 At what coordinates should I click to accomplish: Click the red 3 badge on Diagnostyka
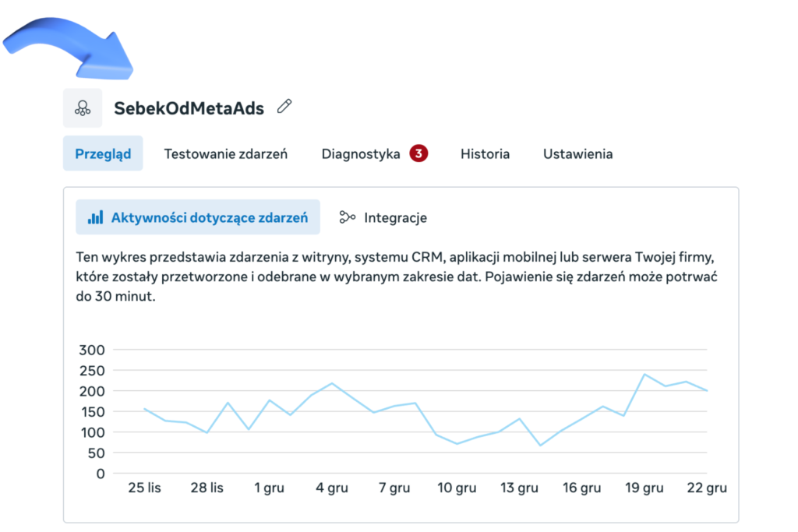tap(418, 153)
